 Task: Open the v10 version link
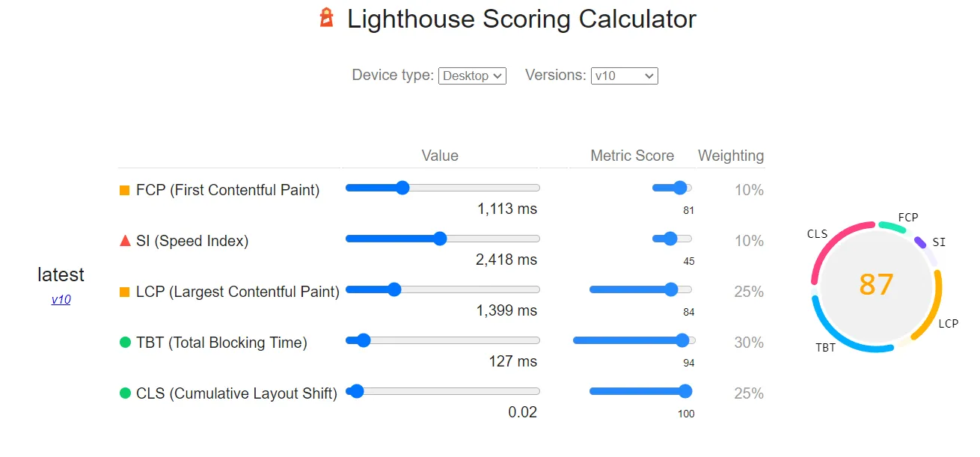click(60, 299)
